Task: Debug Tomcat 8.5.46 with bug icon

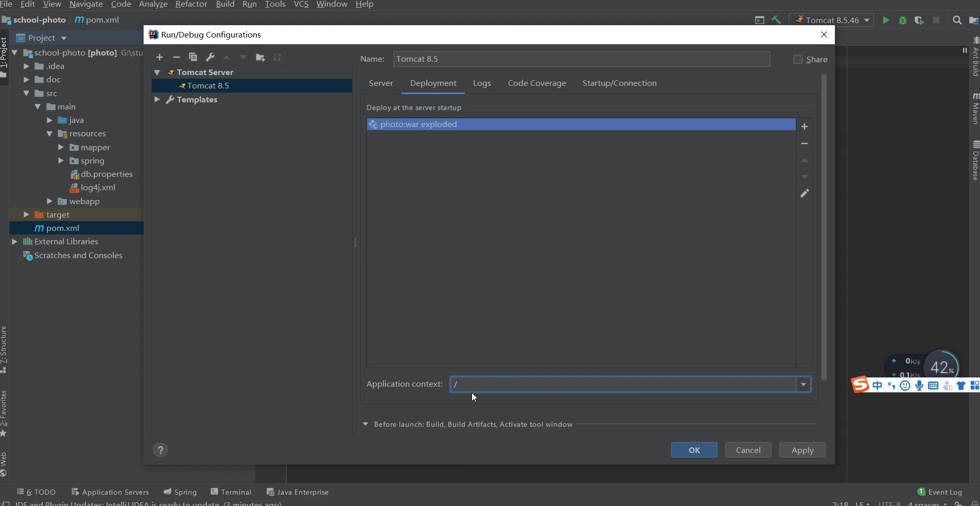Action: tap(903, 20)
